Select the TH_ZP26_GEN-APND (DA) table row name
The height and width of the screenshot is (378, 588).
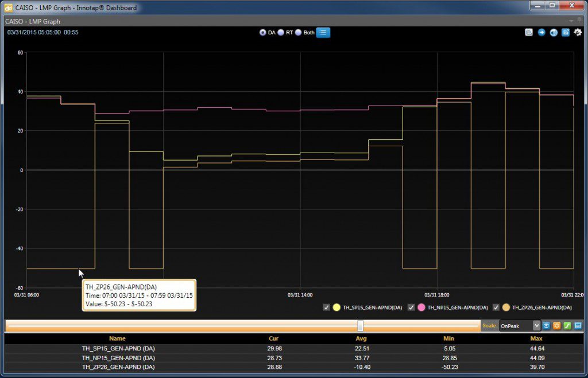point(118,367)
